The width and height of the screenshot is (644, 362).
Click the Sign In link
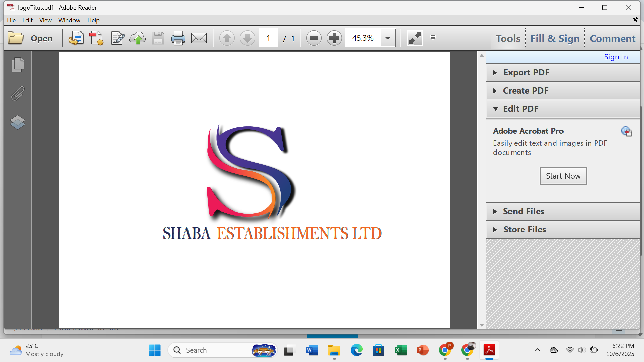click(616, 57)
